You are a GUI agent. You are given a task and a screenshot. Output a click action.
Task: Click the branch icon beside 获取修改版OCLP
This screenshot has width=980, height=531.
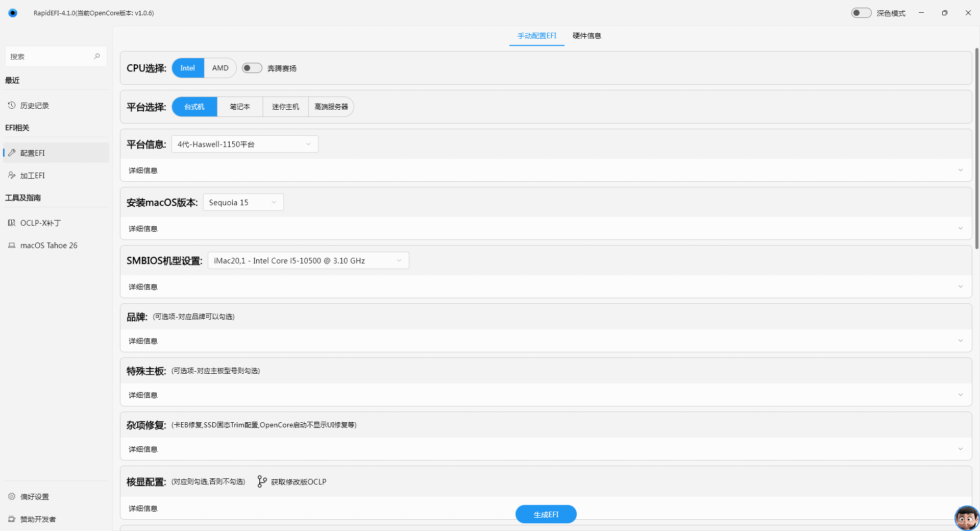(261, 481)
